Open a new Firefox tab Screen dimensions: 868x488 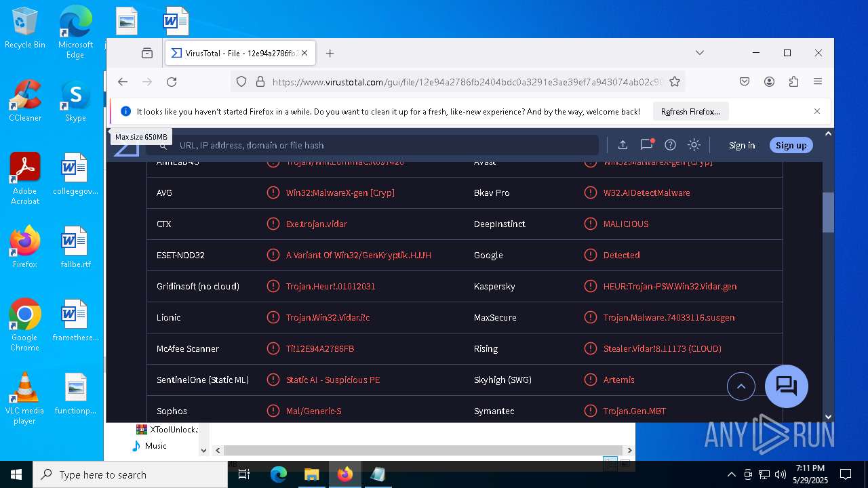[330, 53]
